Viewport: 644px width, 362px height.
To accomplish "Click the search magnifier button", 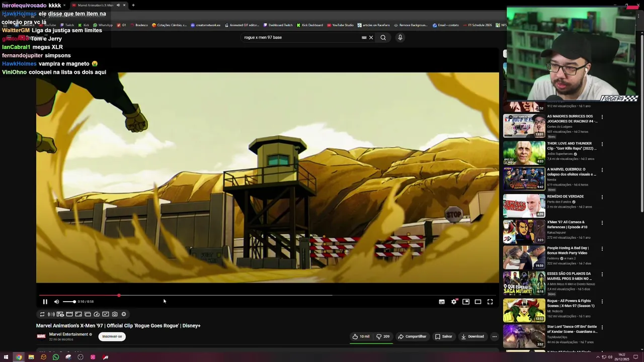I will (x=383, y=37).
